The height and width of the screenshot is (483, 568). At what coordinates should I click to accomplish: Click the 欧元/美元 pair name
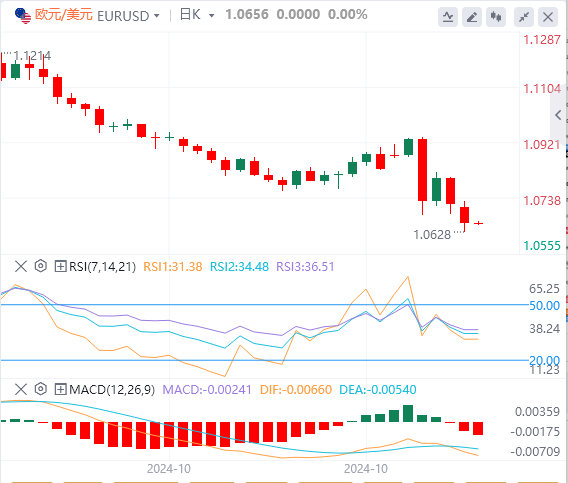64,15
